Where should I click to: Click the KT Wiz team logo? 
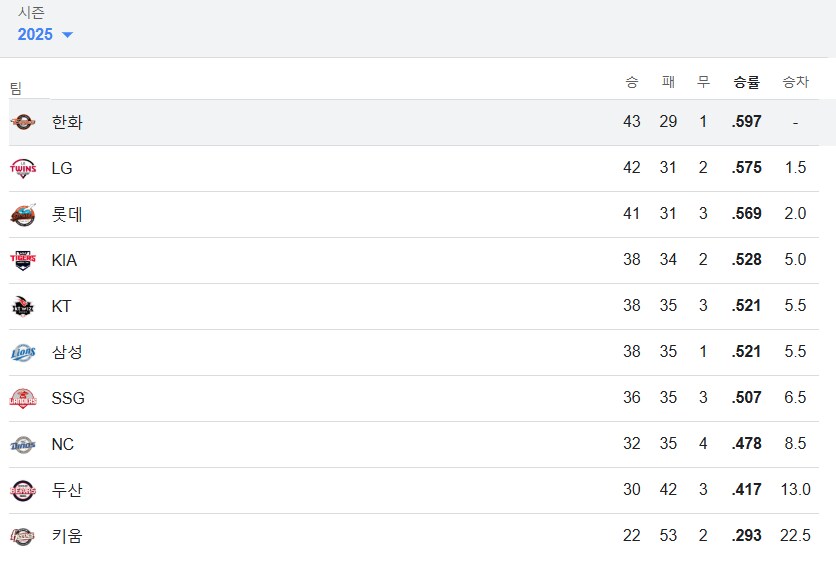point(23,306)
